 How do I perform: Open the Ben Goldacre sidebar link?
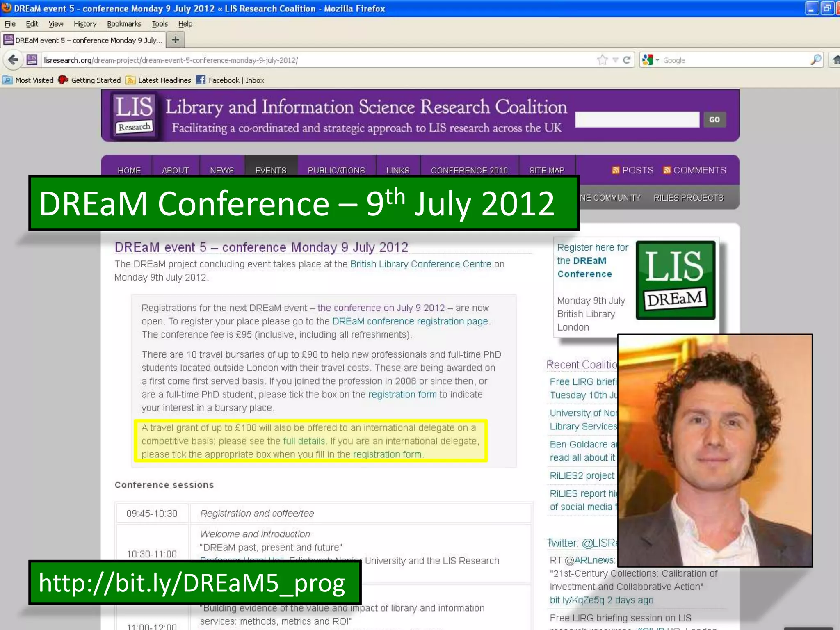click(583, 451)
